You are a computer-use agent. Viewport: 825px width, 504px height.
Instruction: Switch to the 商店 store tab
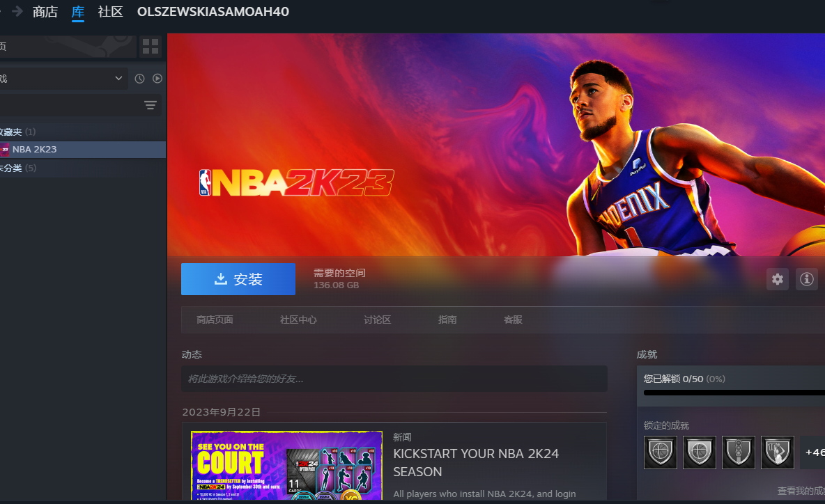45,12
